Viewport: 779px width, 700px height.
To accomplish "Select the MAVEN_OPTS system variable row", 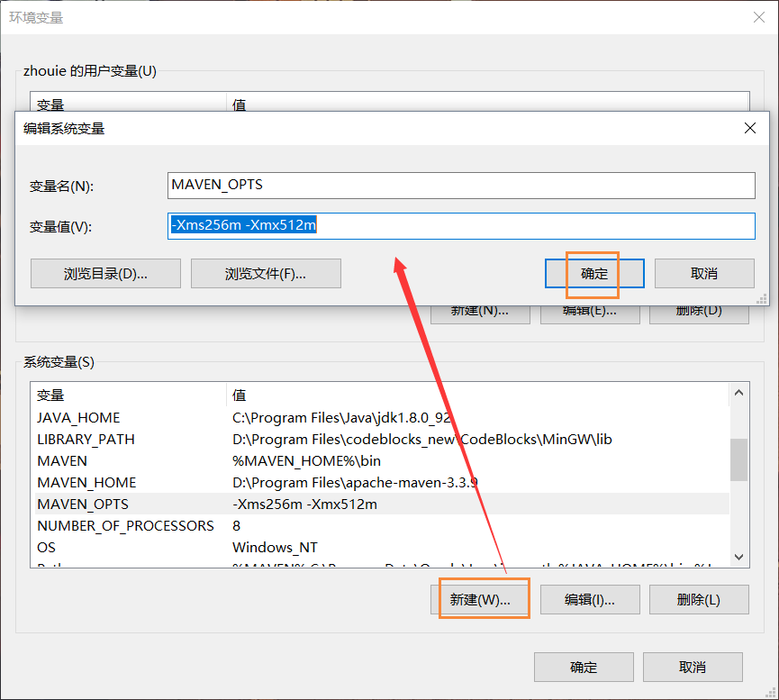I will [x=380, y=505].
